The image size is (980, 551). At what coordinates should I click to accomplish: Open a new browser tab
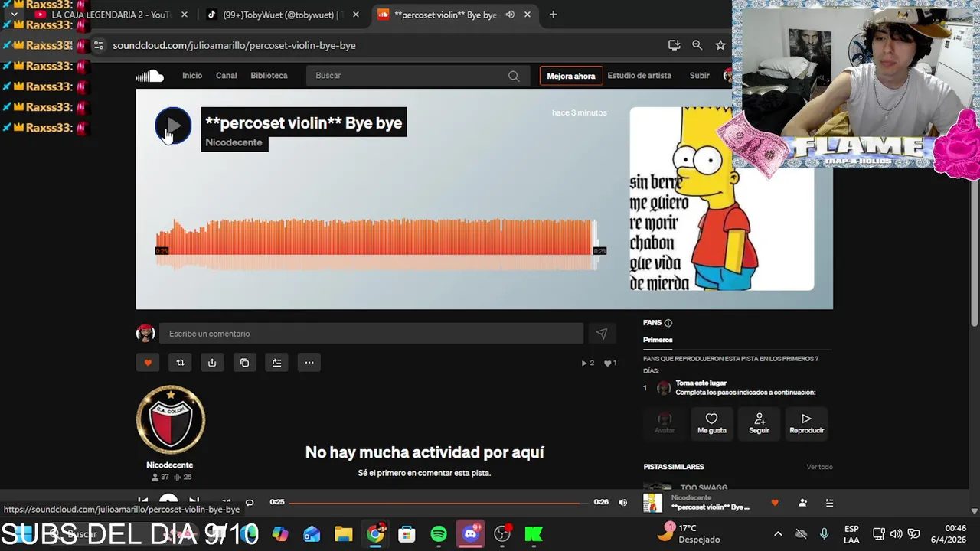click(x=553, y=15)
